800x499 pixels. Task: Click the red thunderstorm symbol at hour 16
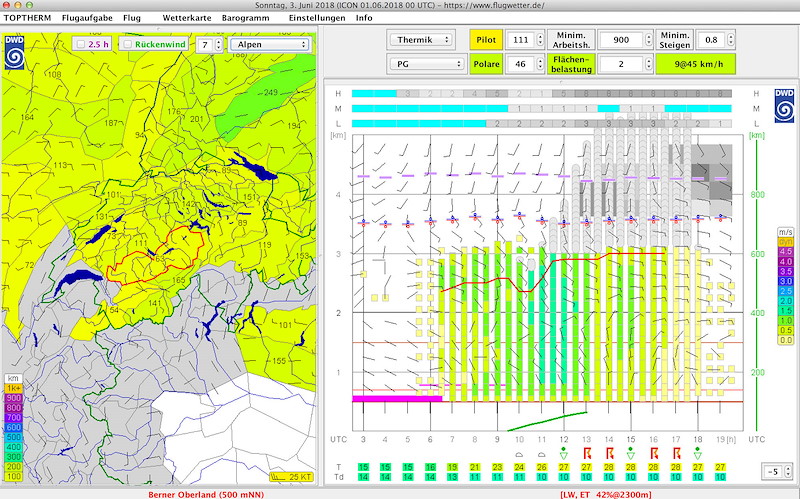[654, 453]
